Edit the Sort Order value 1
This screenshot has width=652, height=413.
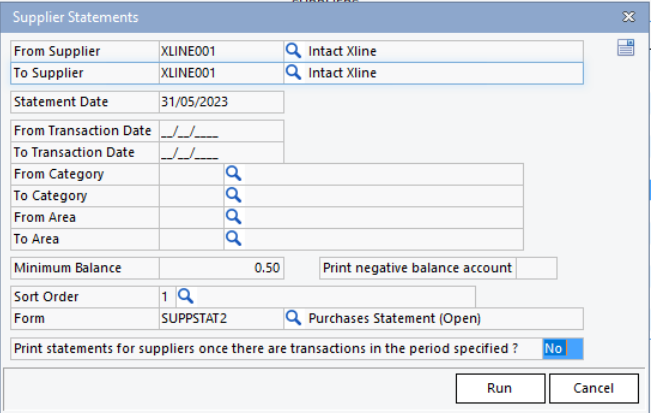168,297
